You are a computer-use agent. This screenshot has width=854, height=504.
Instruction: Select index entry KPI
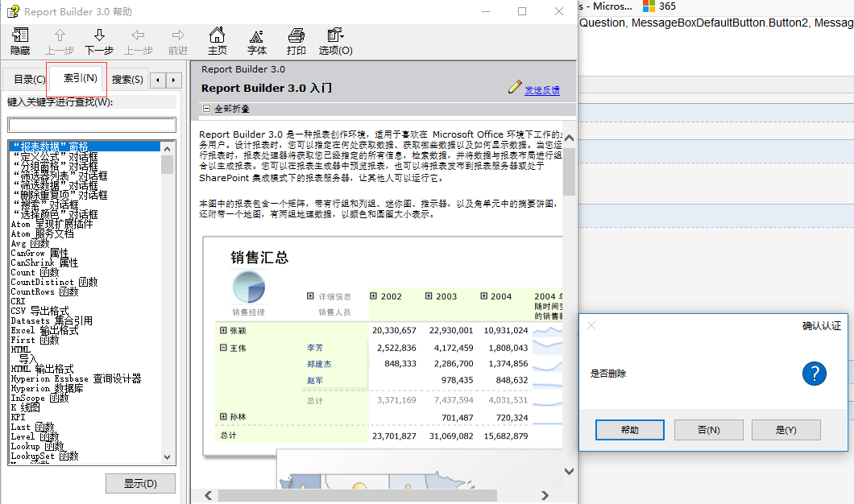point(18,418)
